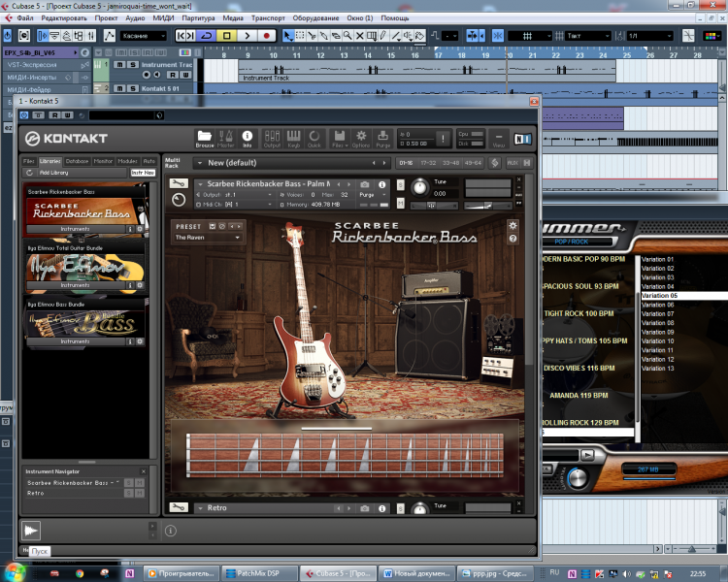Open the Kontakt Master editor
The height and width of the screenshot is (582, 728).
click(225, 139)
